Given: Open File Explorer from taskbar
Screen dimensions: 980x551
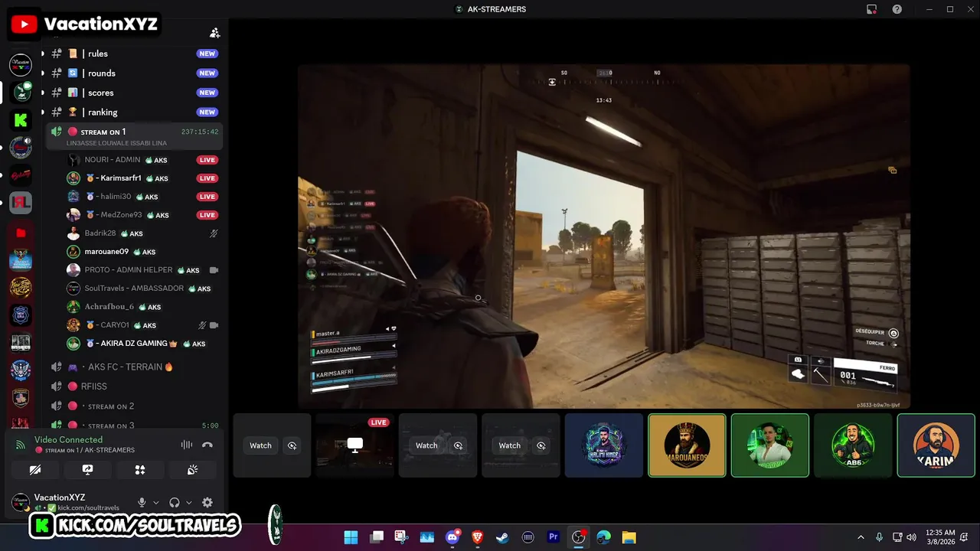Looking at the screenshot, I should tap(629, 537).
